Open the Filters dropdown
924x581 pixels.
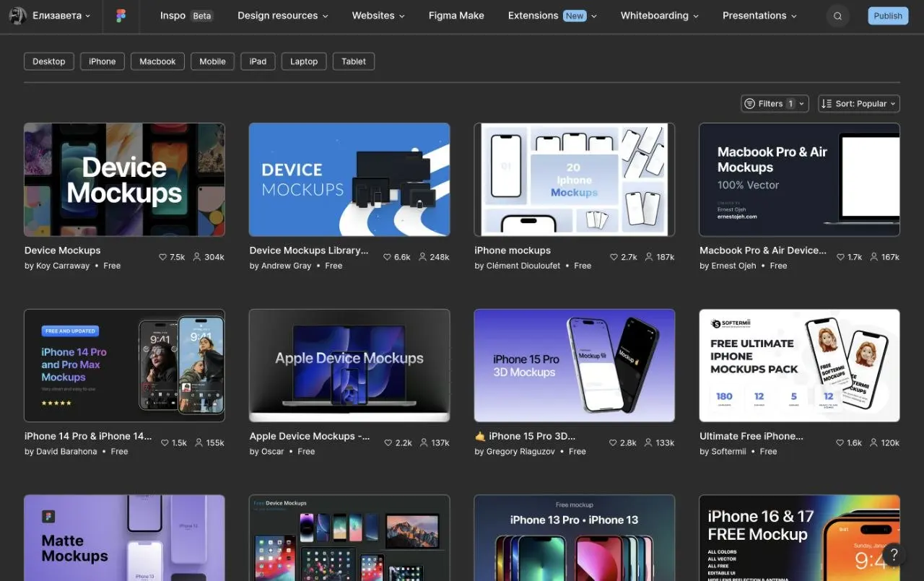click(775, 104)
